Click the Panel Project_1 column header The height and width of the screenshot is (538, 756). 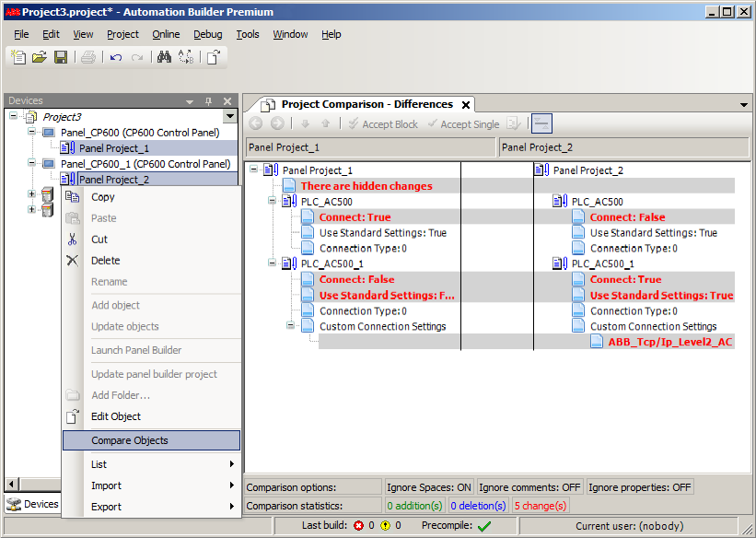371,147
